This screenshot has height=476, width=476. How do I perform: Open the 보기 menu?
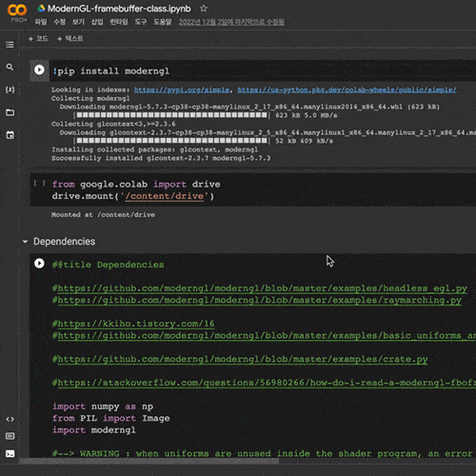click(x=78, y=22)
